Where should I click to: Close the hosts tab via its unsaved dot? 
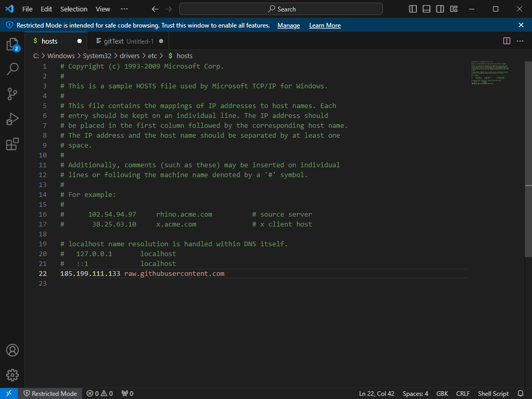[79, 41]
